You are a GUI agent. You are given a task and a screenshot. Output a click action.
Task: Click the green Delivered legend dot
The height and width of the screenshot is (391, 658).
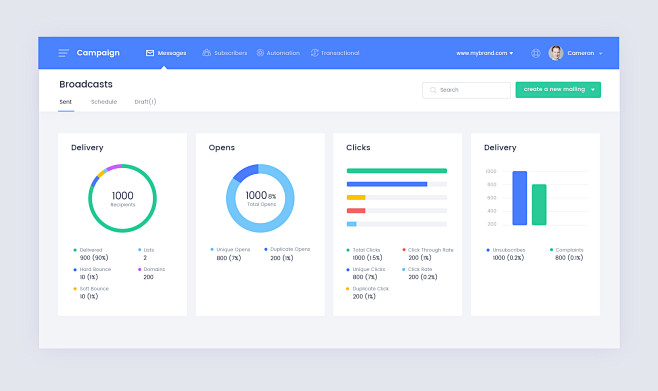click(x=75, y=250)
